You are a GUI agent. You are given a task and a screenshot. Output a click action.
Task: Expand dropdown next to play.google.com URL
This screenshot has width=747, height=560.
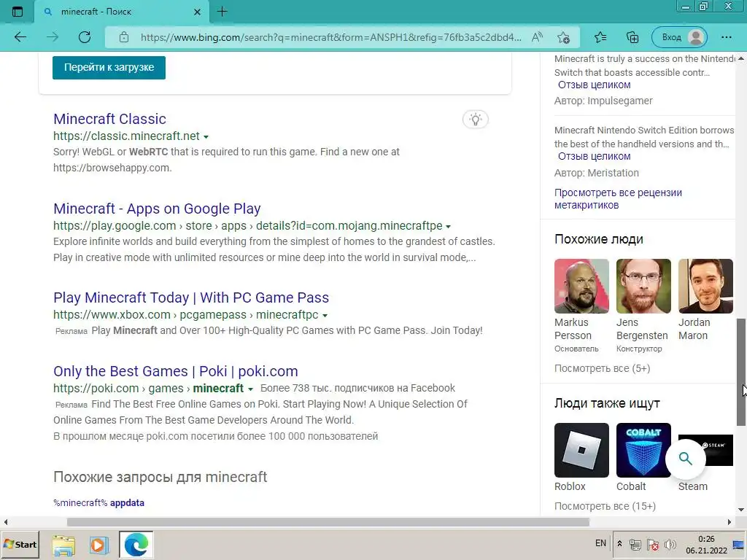[x=448, y=226]
